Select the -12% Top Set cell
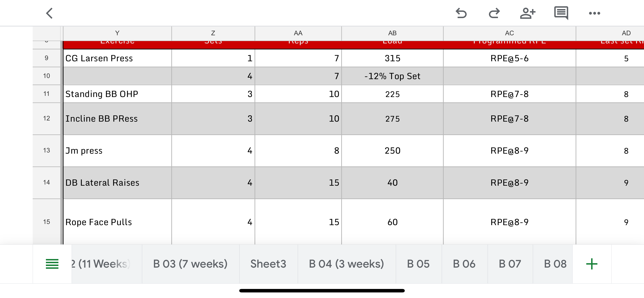This screenshot has height=298, width=644. 392,76
